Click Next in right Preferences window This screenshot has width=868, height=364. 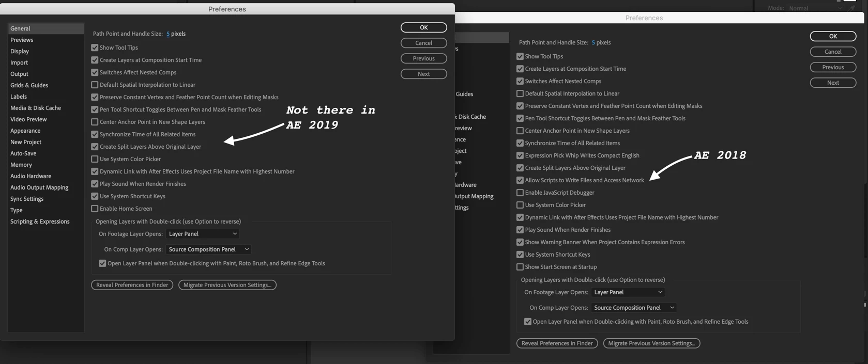click(833, 83)
